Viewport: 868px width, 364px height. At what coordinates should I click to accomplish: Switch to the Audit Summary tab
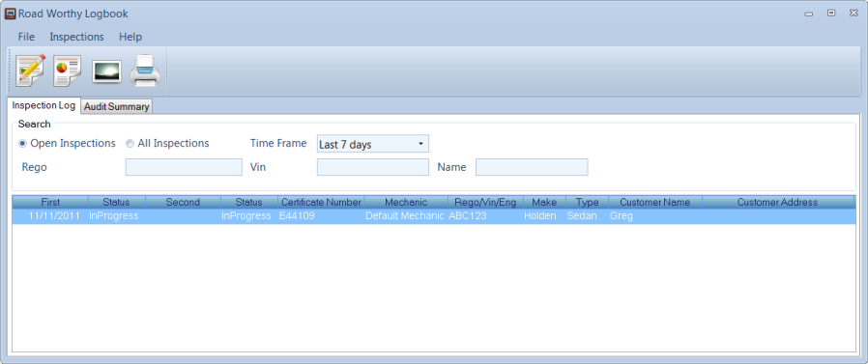coord(116,107)
